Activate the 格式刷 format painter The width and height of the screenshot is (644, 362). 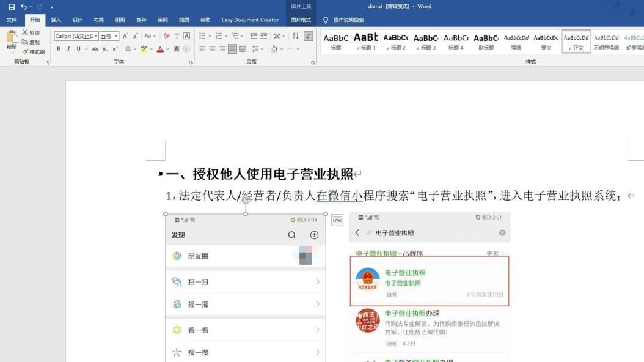point(33,52)
